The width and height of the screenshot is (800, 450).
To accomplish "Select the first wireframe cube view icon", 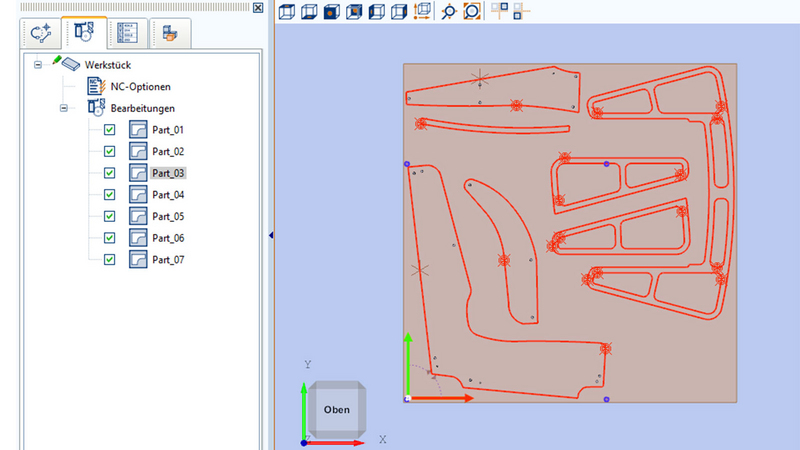I will click(286, 12).
